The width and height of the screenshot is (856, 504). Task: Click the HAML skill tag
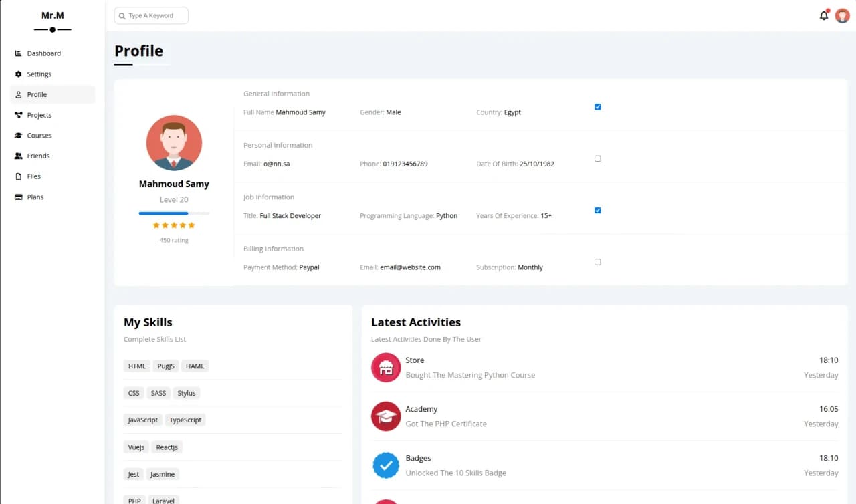[x=195, y=366]
